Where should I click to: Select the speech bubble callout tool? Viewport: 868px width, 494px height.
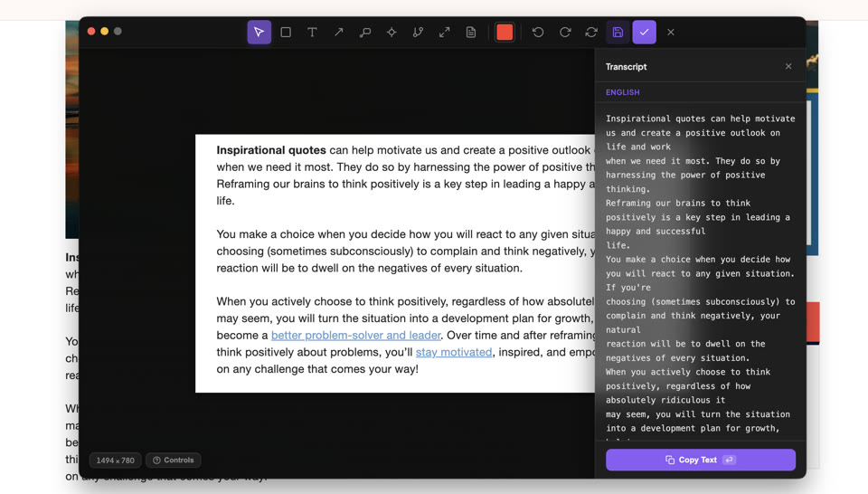[365, 33]
